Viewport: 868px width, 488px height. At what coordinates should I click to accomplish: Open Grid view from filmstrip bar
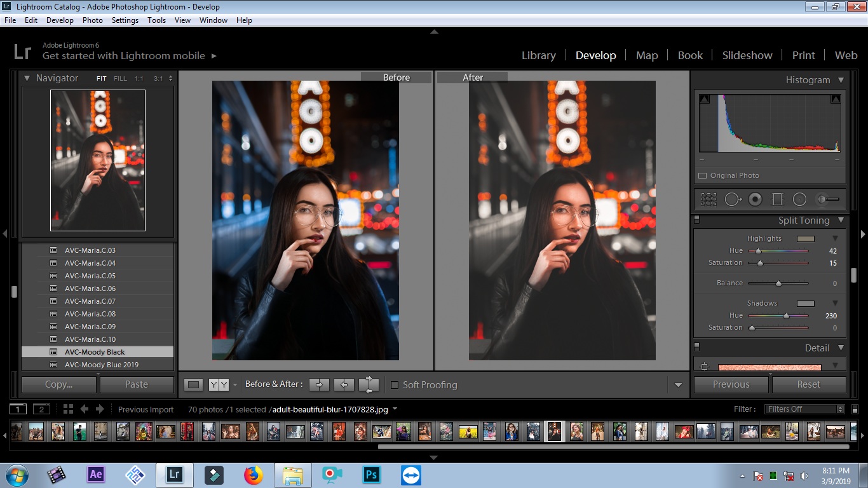click(x=68, y=409)
